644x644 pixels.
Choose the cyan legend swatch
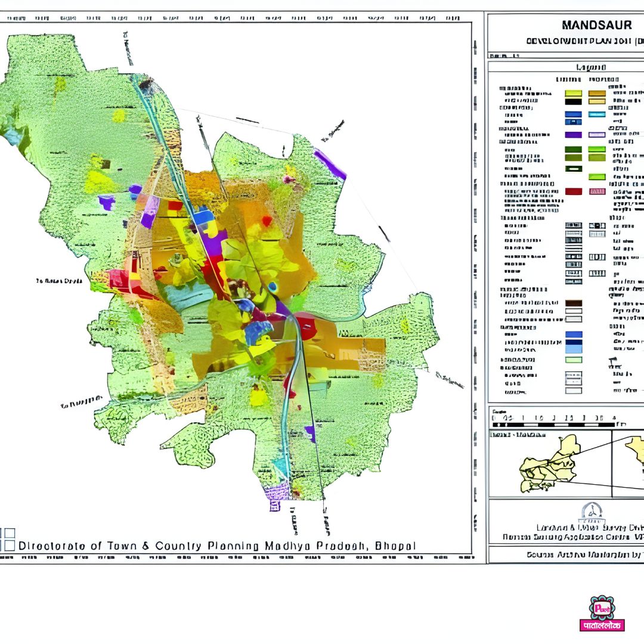tap(597, 114)
